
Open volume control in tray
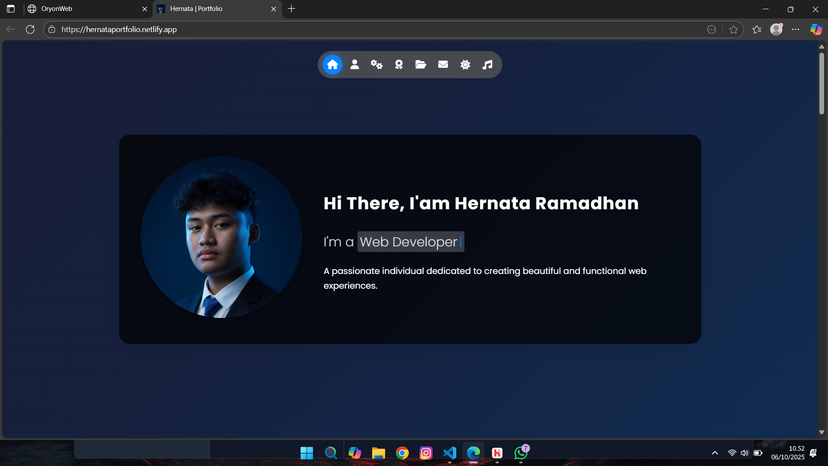[x=745, y=453]
